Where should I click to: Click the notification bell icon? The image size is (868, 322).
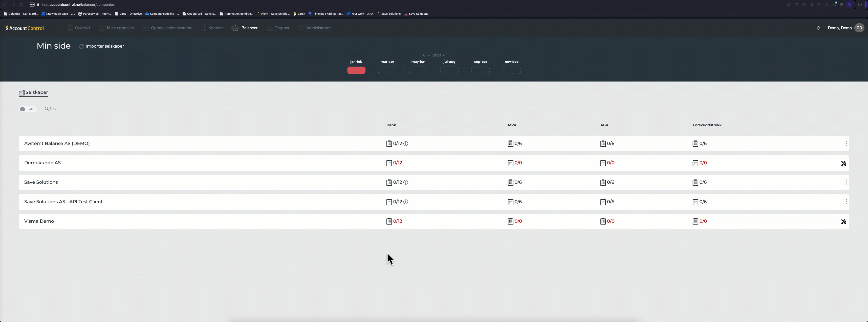818,28
